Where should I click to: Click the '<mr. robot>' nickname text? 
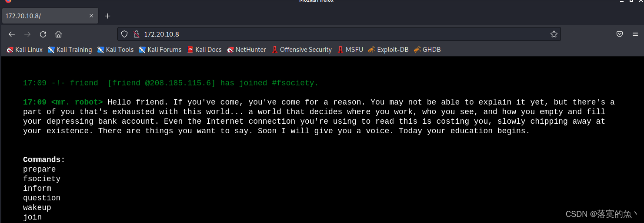click(77, 102)
